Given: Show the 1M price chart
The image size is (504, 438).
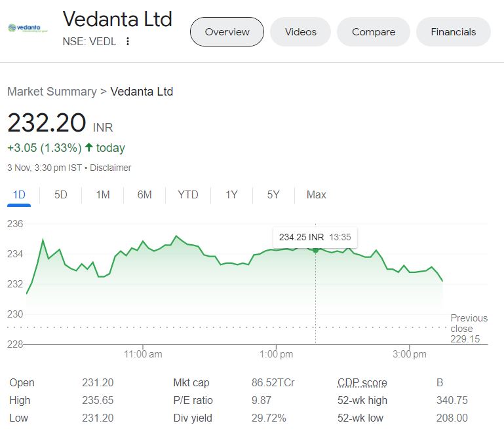Looking at the screenshot, I should (x=102, y=194).
